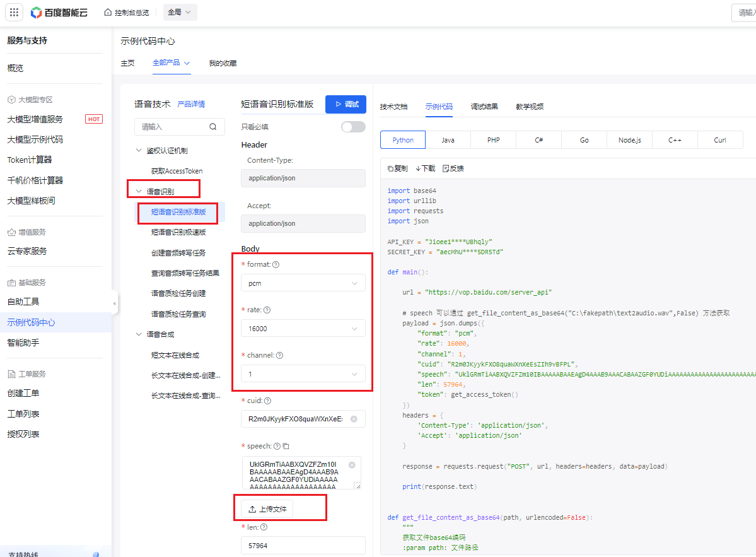Screen dimensions: 756x557
Task: Click the blue 调试 debug button
Action: [x=346, y=104]
